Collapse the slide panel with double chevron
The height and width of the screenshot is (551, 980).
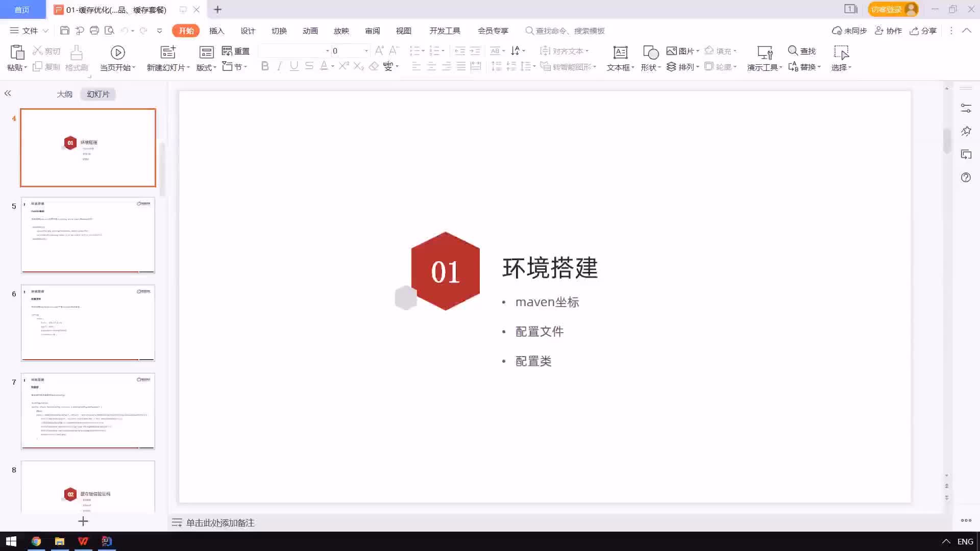8,93
